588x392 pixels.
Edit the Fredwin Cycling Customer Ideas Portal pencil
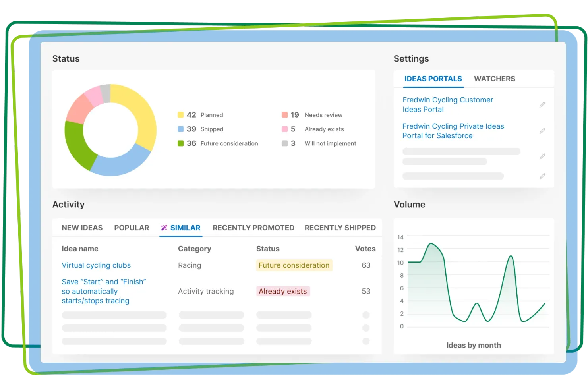542,105
